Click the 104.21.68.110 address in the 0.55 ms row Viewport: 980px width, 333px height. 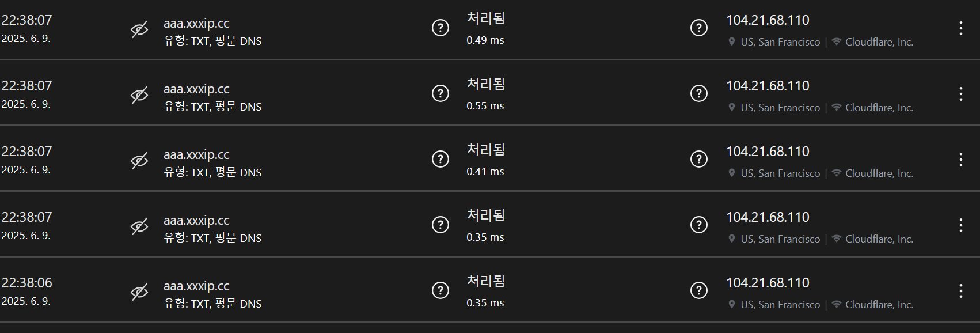[768, 86]
